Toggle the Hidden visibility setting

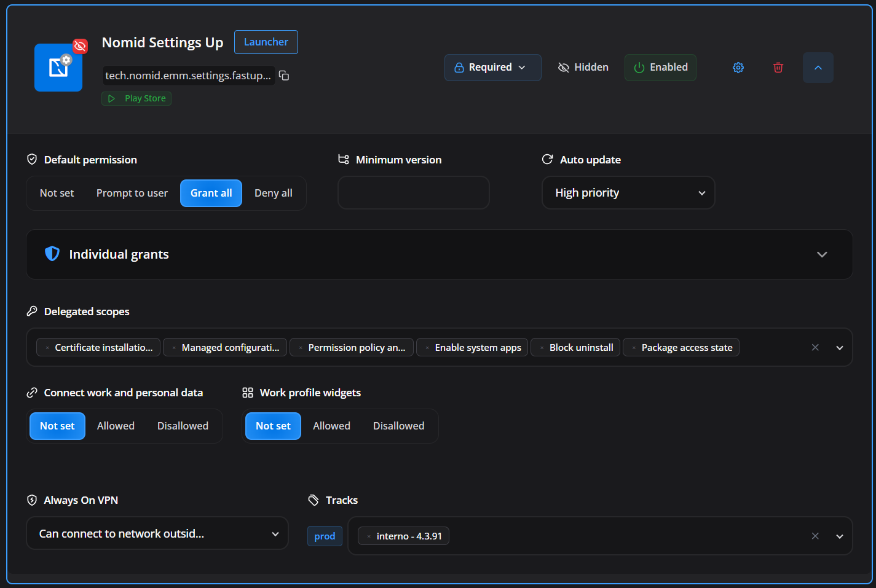[x=583, y=68]
